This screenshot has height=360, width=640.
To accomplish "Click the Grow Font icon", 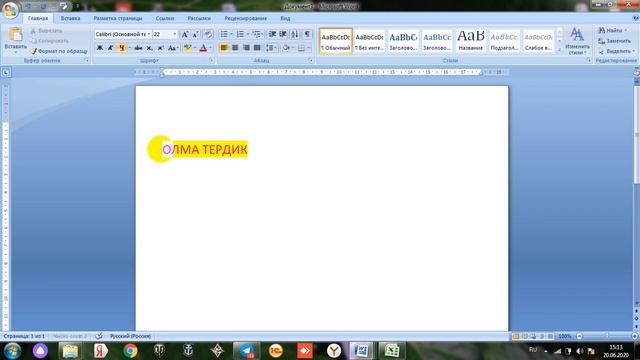I will [185, 34].
